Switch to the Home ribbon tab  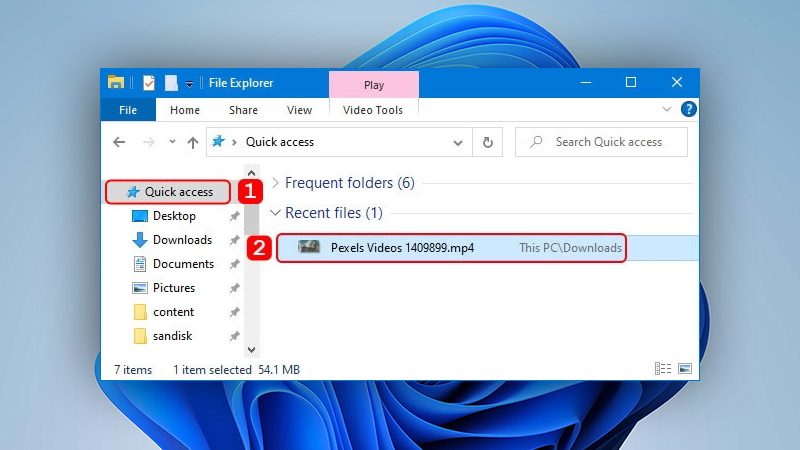pyautogui.click(x=185, y=110)
